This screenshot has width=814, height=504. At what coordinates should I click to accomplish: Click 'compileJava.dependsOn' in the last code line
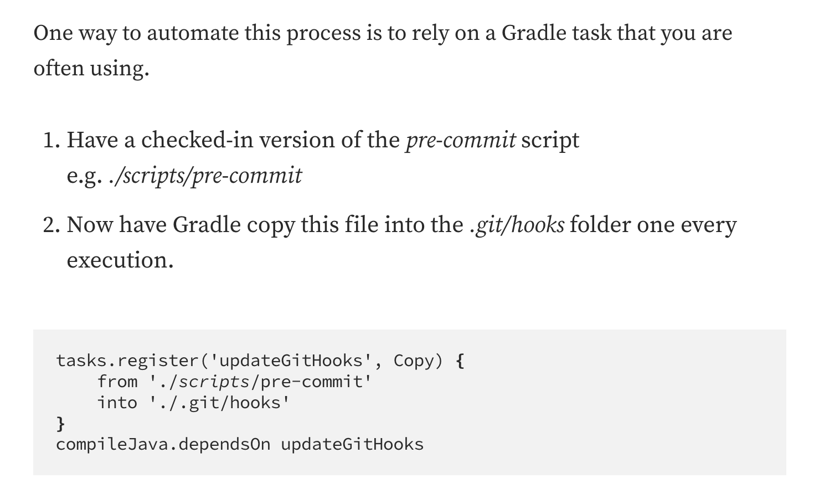(163, 445)
